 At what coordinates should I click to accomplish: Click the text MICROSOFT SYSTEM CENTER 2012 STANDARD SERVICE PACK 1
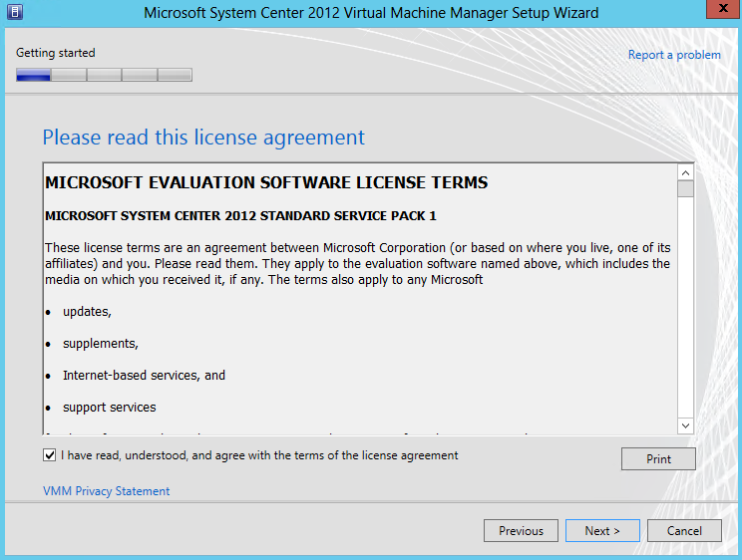coord(240,215)
